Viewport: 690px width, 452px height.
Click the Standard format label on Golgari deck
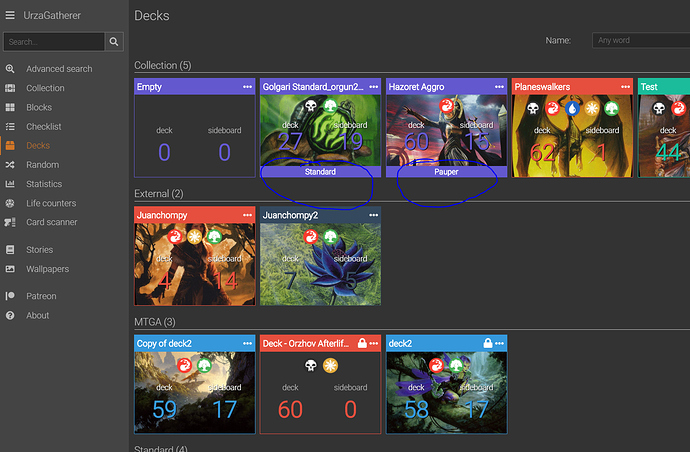click(x=320, y=172)
